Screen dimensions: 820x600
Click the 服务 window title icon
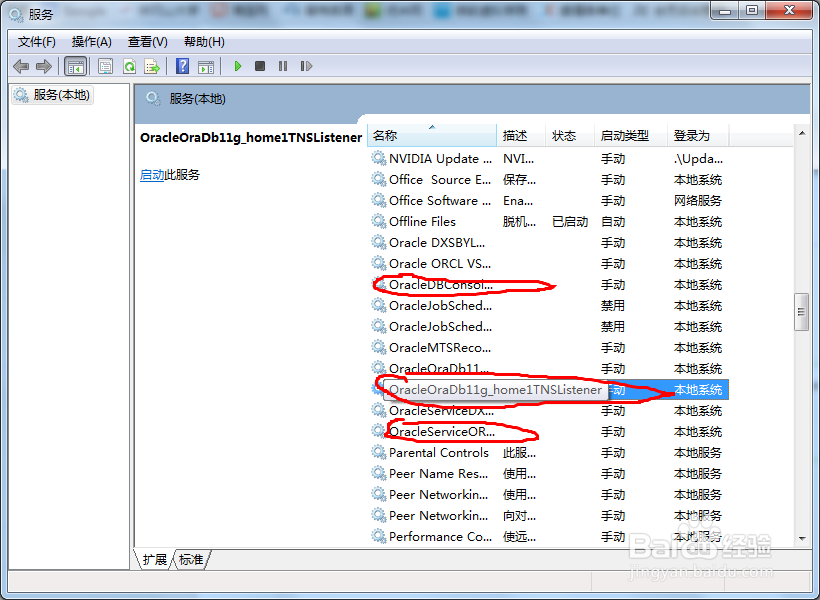tap(16, 15)
